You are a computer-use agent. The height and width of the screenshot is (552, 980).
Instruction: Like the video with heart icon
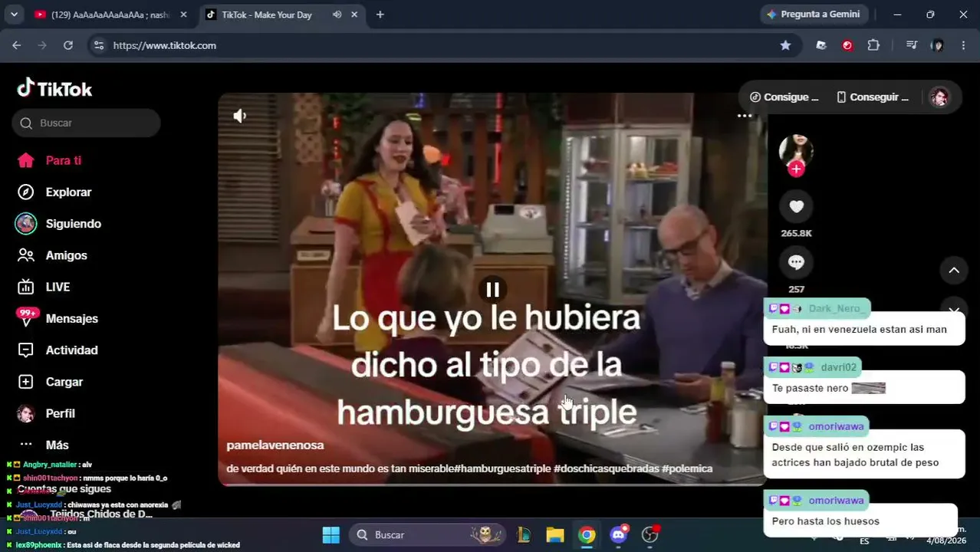(x=796, y=206)
